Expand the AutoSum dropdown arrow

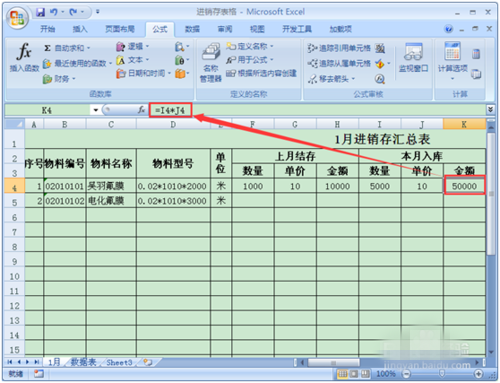coord(89,48)
